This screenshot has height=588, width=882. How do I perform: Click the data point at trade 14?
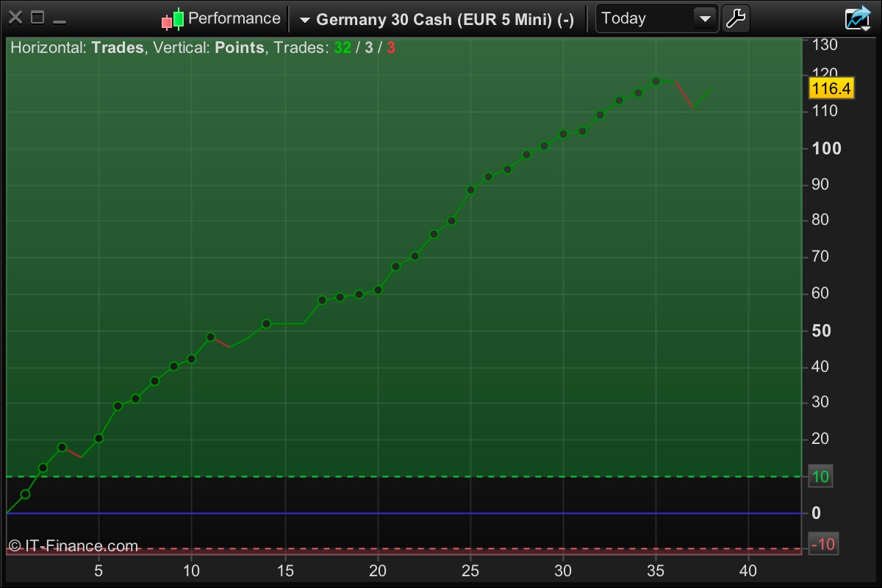[x=267, y=323]
